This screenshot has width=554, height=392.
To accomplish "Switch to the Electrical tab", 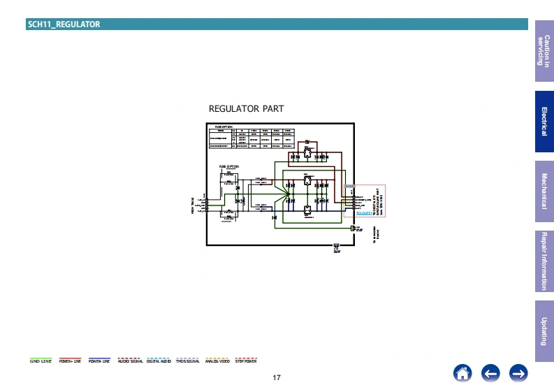I will point(544,122).
